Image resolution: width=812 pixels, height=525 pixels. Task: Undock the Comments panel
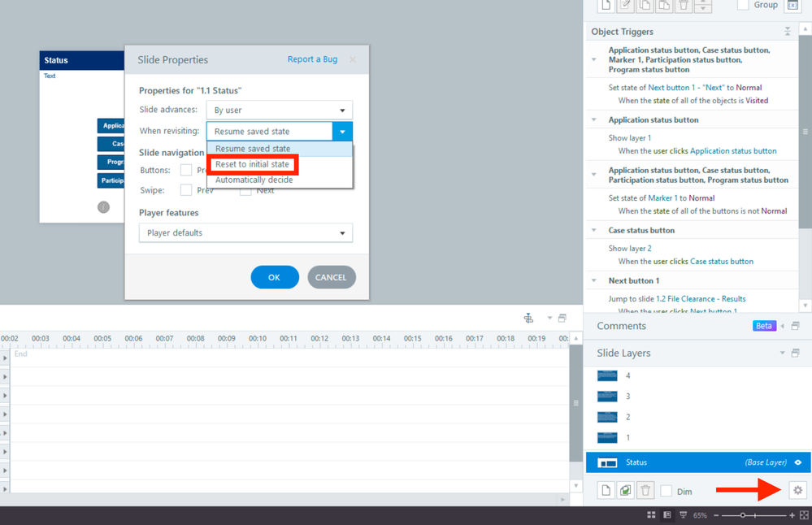pos(796,326)
